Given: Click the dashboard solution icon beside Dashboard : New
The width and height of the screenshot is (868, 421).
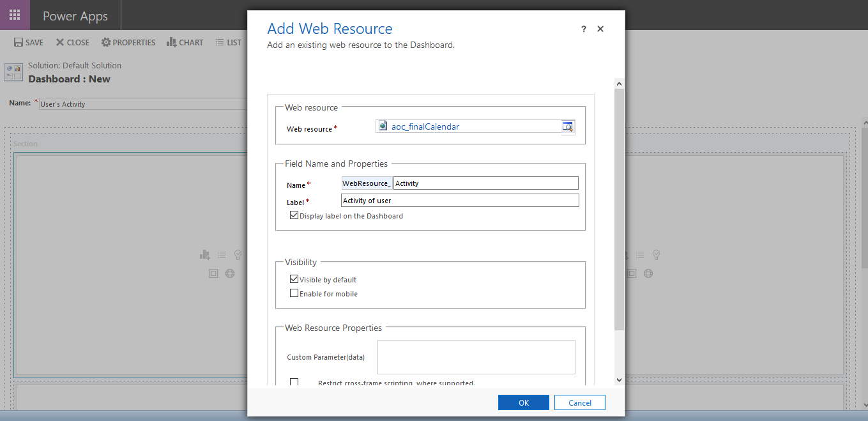Looking at the screenshot, I should point(13,72).
